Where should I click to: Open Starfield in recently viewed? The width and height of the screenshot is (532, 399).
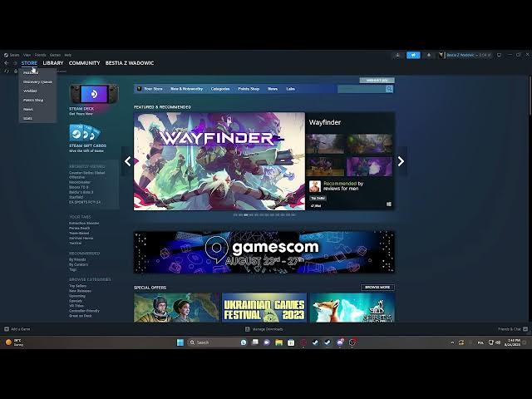pos(76,197)
